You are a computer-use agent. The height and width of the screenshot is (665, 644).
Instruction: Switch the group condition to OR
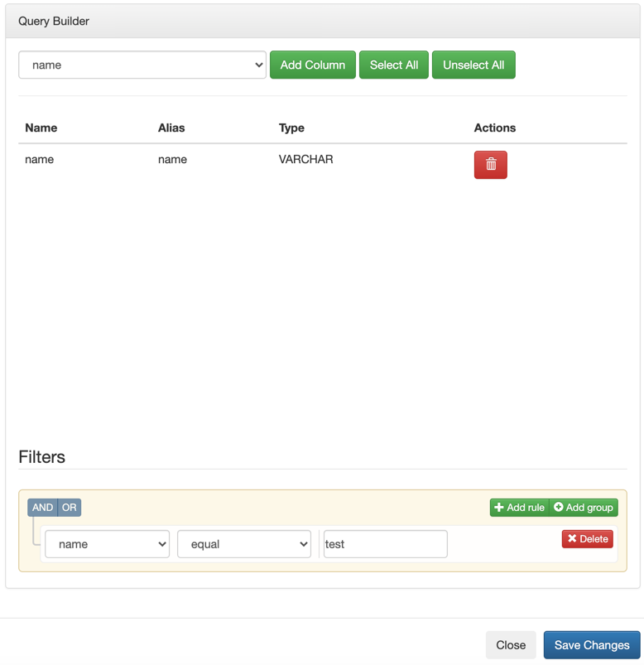[69, 507]
